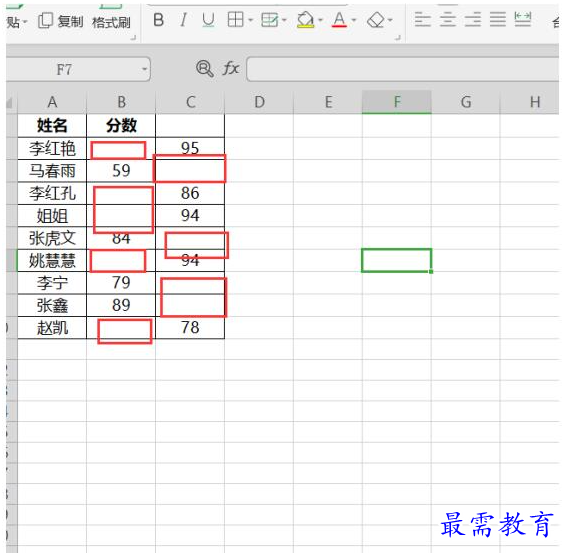Select column D header

pos(259,102)
